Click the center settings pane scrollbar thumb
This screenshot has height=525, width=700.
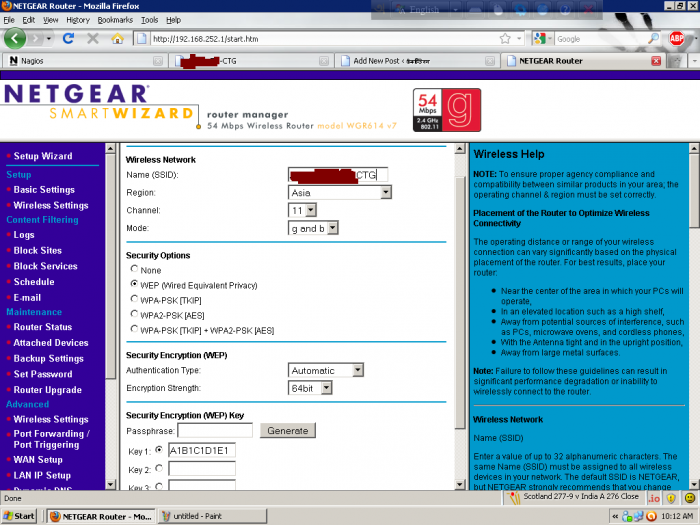point(460,303)
